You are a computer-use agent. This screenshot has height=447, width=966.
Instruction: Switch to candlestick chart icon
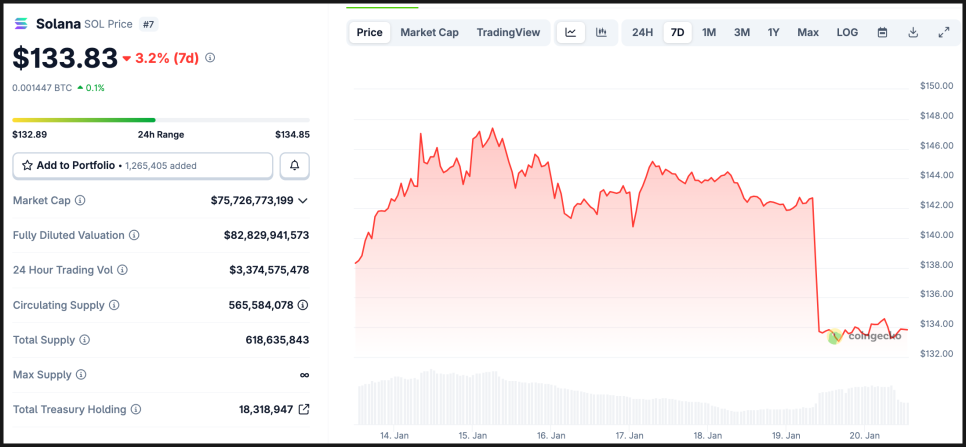pos(601,32)
